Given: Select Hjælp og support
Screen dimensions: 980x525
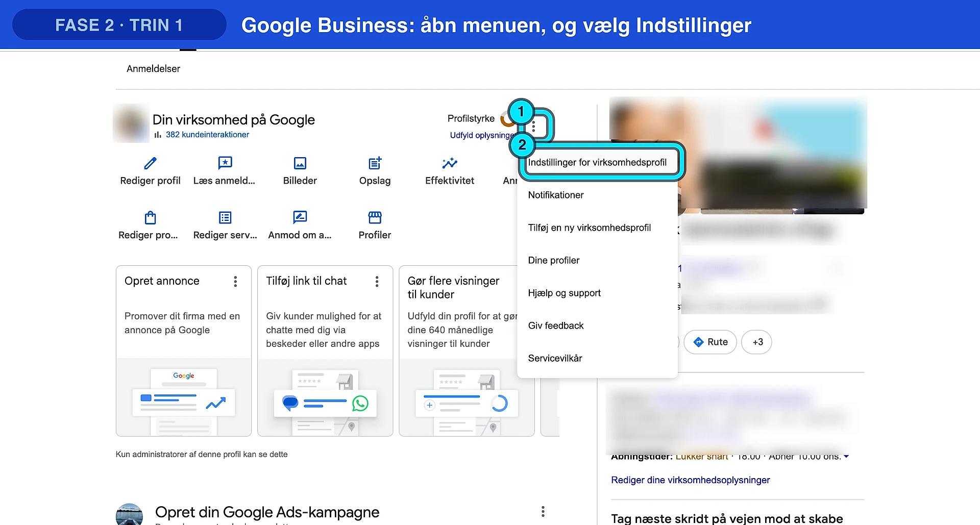Looking at the screenshot, I should coord(597,293).
